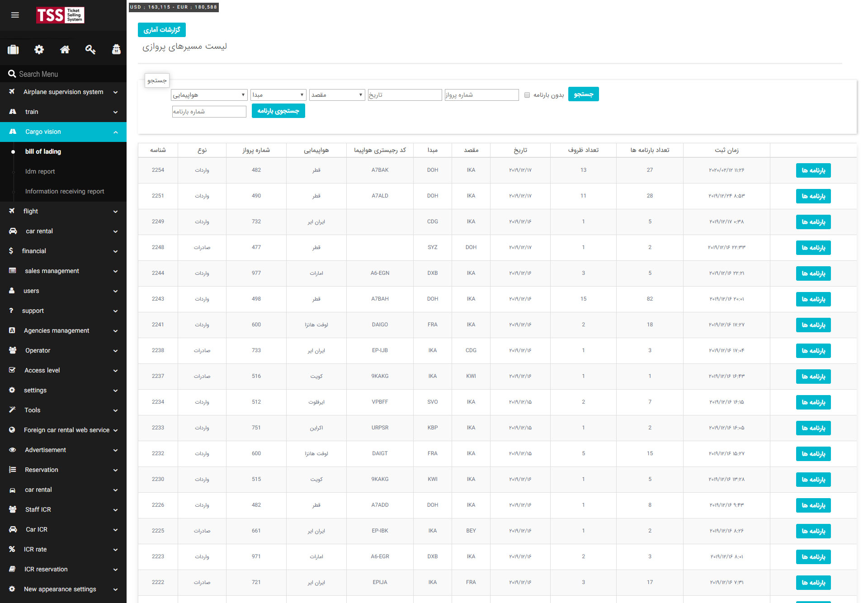Click the TSS Ticket Selling System logo
The height and width of the screenshot is (603, 868).
(60, 15)
